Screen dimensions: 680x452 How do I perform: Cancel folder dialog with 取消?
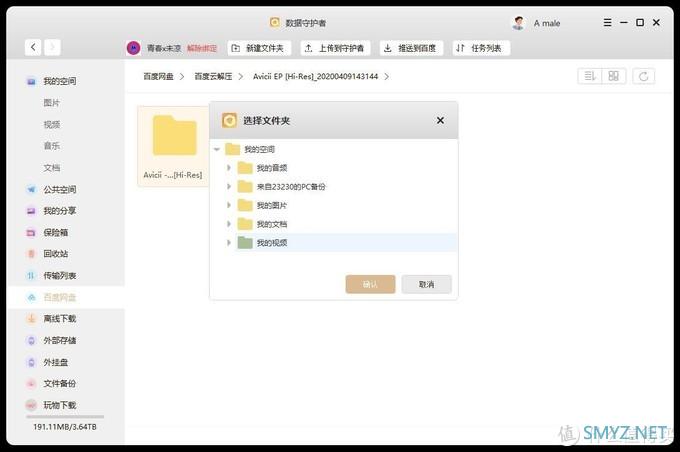pos(426,284)
